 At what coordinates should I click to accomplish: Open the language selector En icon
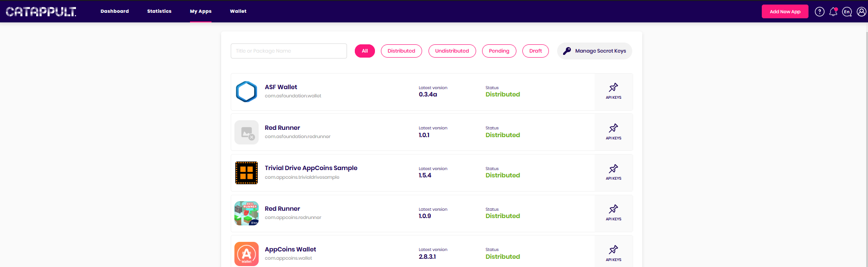[x=847, y=11]
